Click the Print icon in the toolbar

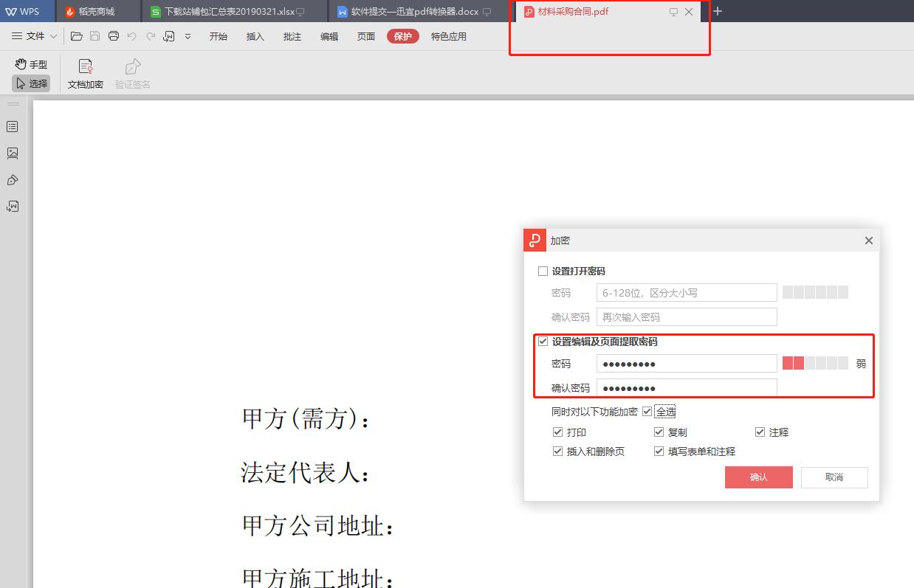(x=112, y=35)
